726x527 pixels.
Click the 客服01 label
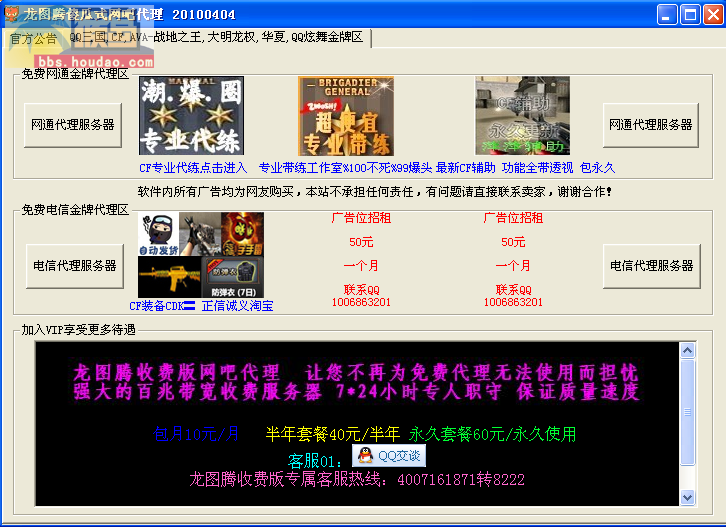point(315,461)
